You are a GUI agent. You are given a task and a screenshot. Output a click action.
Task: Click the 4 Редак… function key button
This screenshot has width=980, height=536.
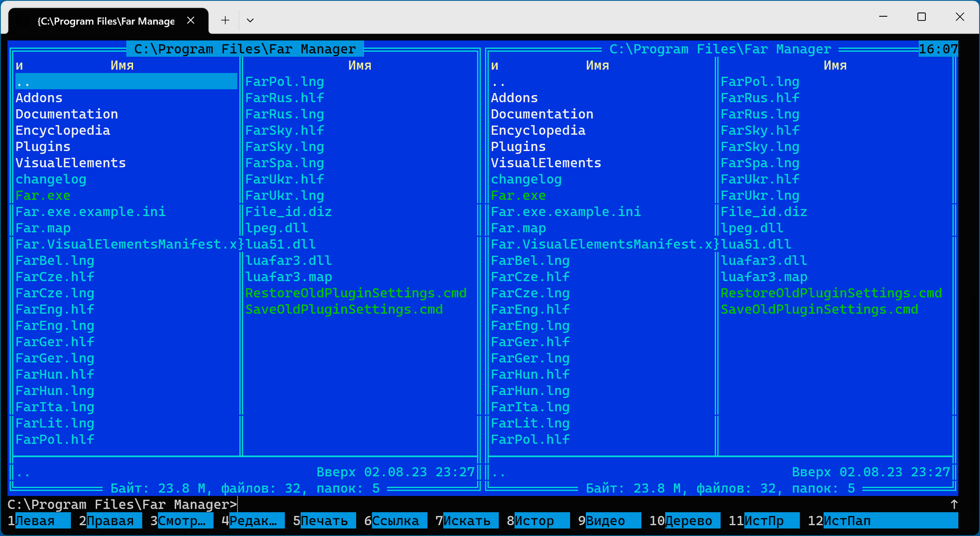[253, 521]
